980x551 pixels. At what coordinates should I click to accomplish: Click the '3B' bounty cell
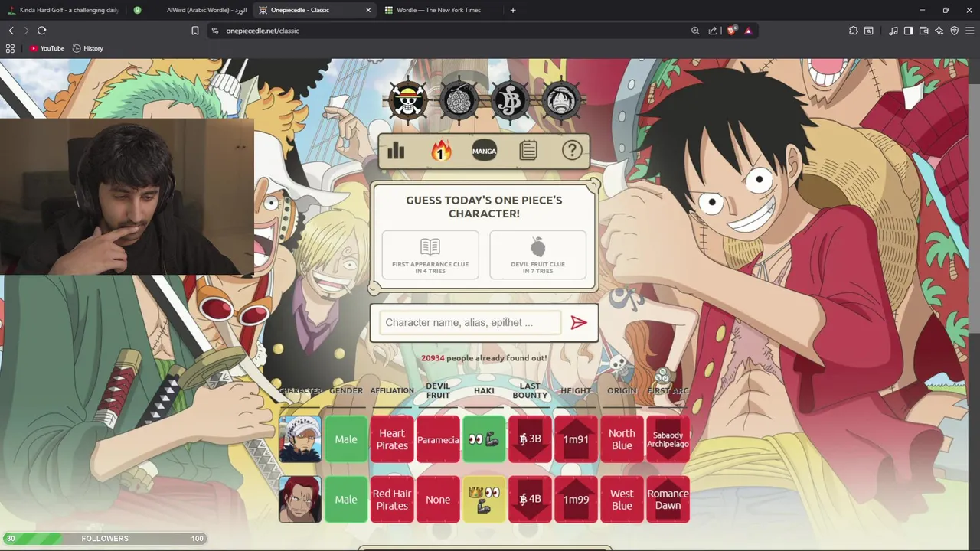530,439
